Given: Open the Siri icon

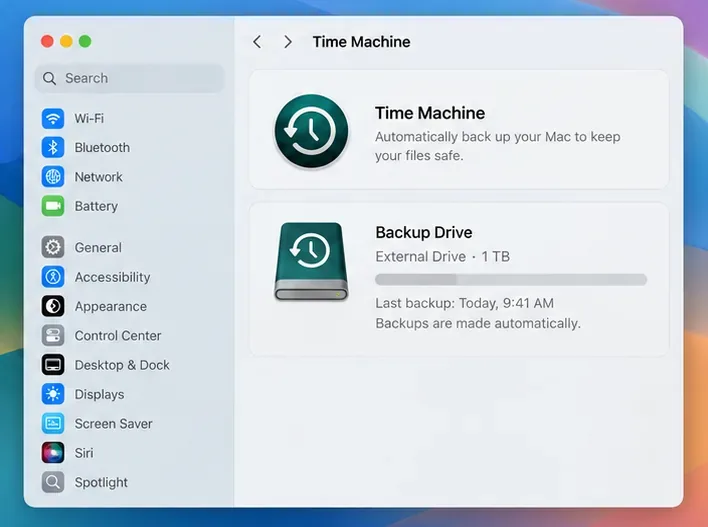Looking at the screenshot, I should click(53, 453).
